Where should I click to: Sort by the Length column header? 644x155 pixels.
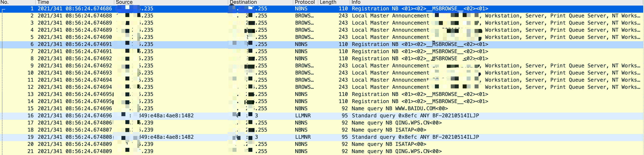pyautogui.click(x=328, y=2)
